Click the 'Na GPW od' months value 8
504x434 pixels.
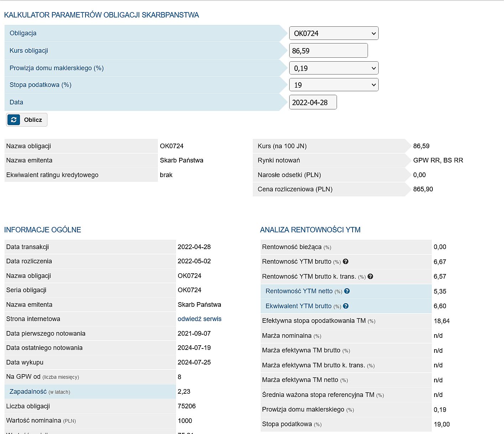[x=180, y=377]
